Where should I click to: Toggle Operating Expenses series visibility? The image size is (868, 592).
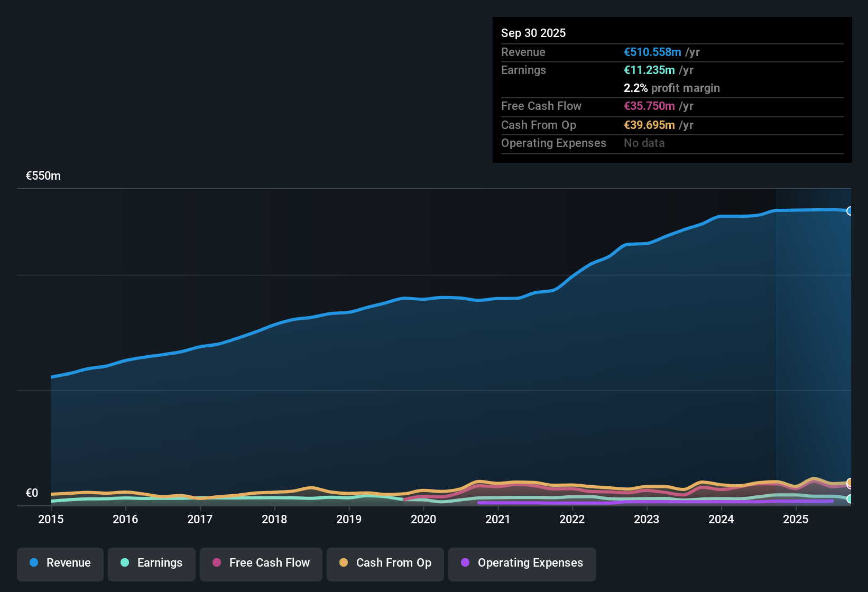pyautogui.click(x=522, y=563)
